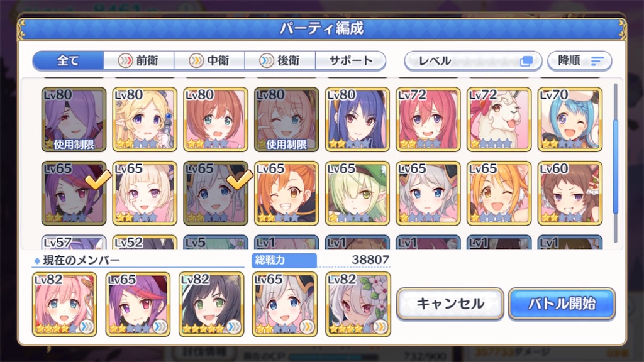Click the バトル開始 button
This screenshot has height=362, width=644.
coord(562,304)
